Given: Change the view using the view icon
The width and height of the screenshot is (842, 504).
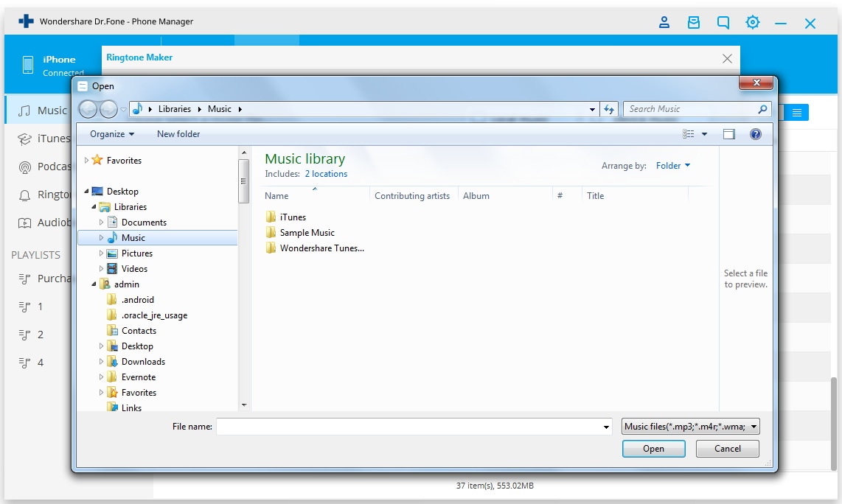Looking at the screenshot, I should tap(689, 134).
